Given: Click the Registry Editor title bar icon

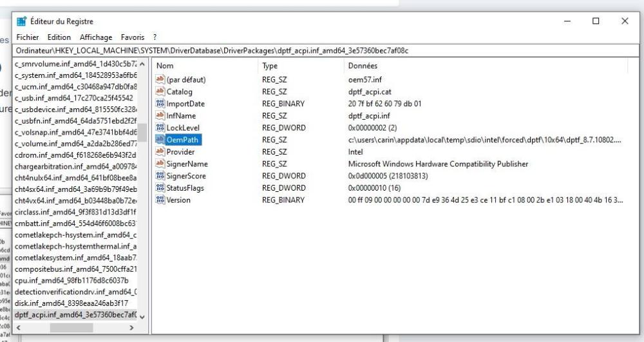Looking at the screenshot, I should click(21, 21).
